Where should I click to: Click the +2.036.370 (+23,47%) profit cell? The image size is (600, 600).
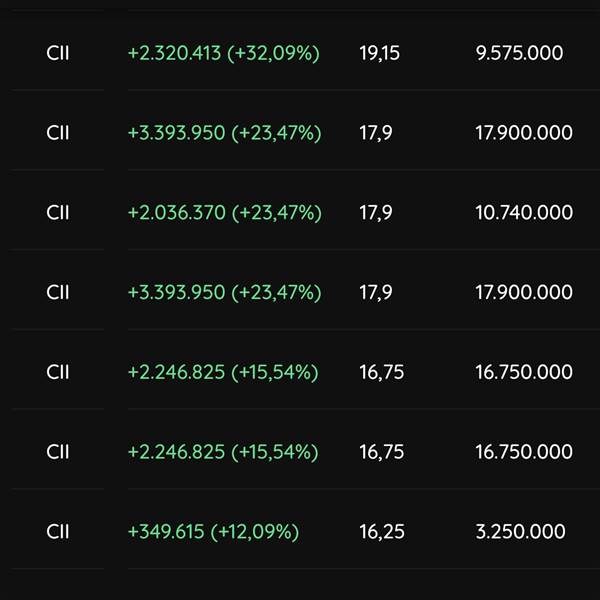point(224,212)
